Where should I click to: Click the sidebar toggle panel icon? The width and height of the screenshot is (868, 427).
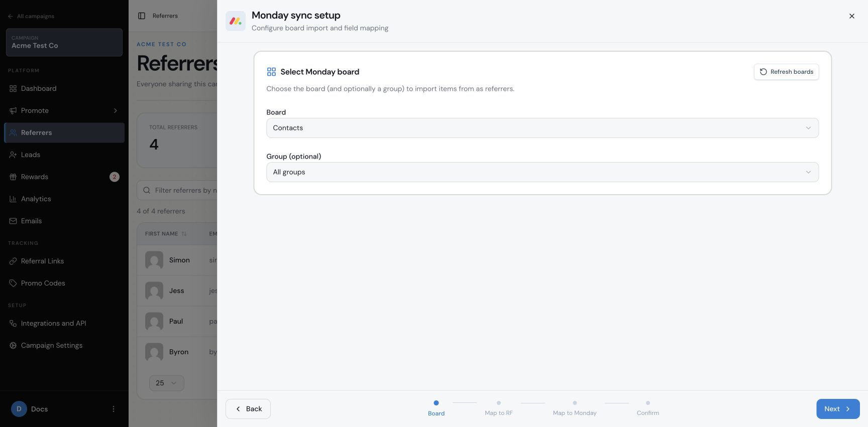click(142, 16)
